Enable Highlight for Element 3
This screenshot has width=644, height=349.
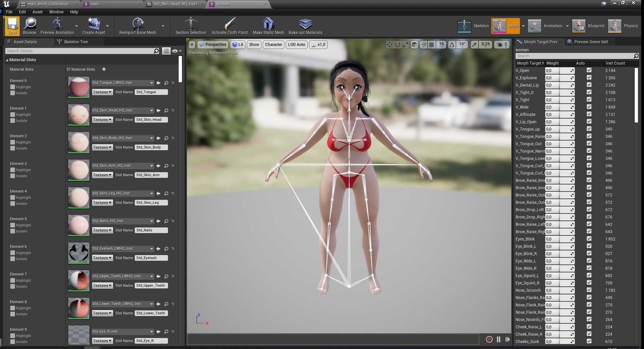[x=13, y=170]
